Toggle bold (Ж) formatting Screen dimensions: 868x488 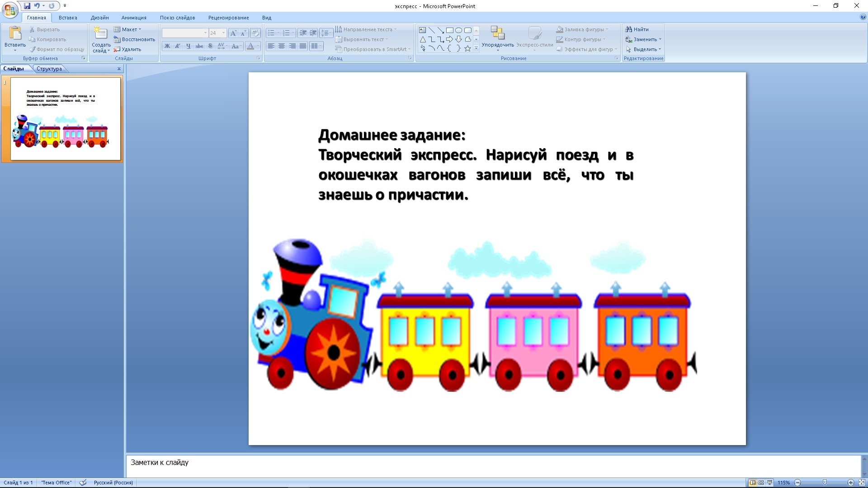coord(167,46)
